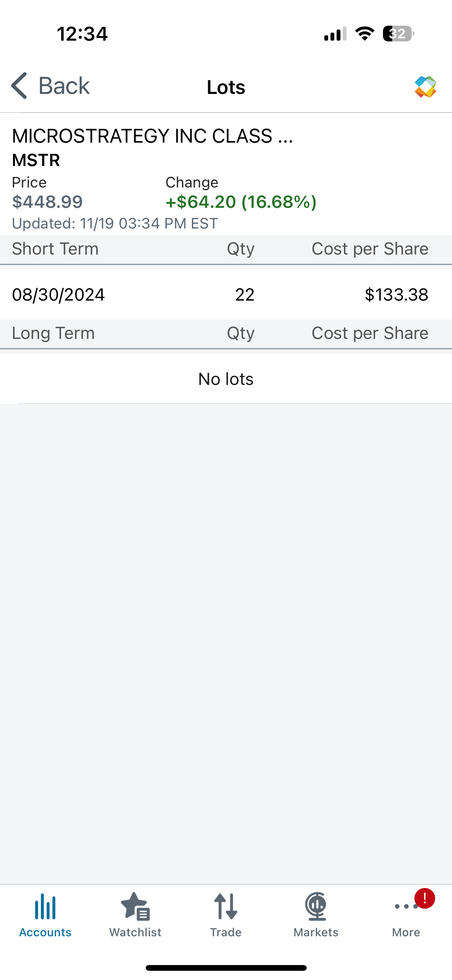452x980 pixels.
Task: Tap the MSTR ticker symbol
Action: pos(36,160)
